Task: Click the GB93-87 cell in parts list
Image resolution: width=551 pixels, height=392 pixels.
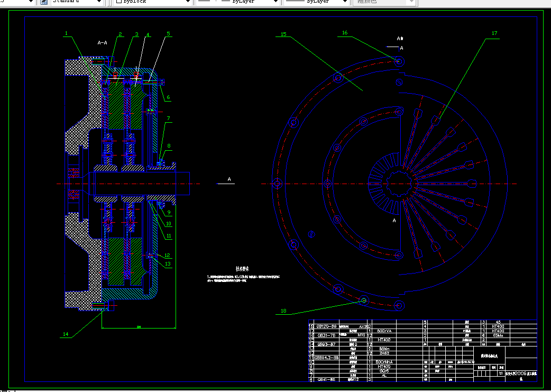Action: coord(326,344)
